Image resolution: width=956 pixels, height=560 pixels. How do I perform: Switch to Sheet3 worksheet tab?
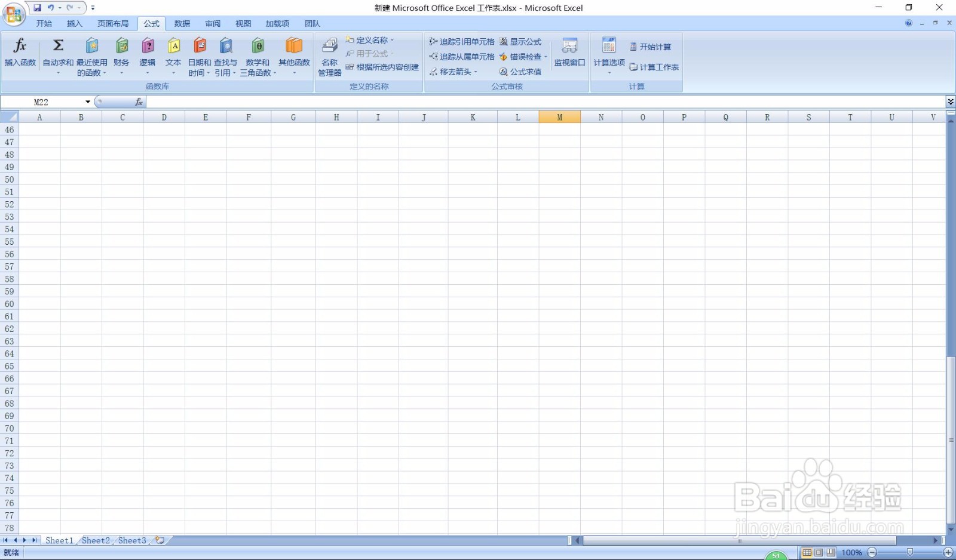pos(132,540)
